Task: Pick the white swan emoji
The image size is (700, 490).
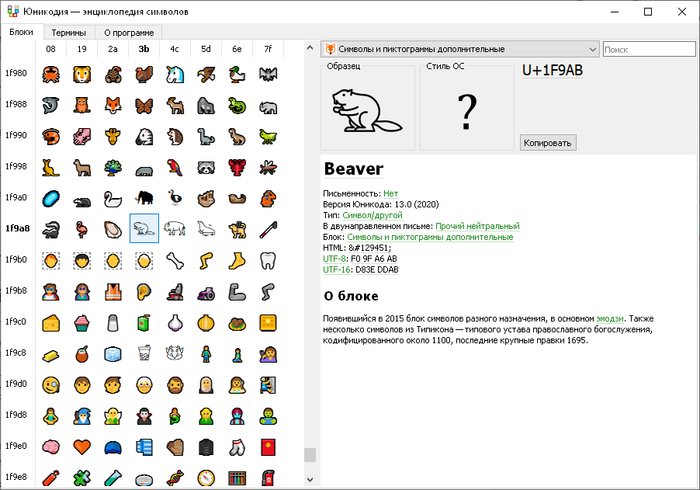Action: coord(113,197)
